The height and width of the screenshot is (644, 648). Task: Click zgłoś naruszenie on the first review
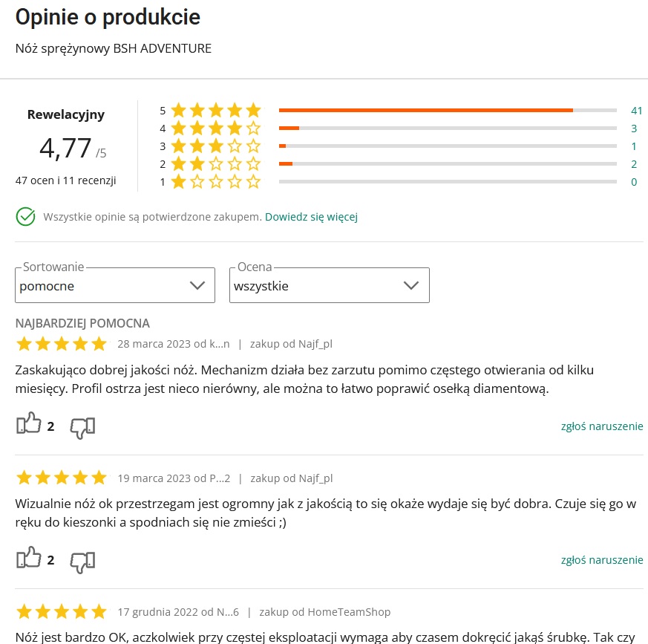point(602,426)
